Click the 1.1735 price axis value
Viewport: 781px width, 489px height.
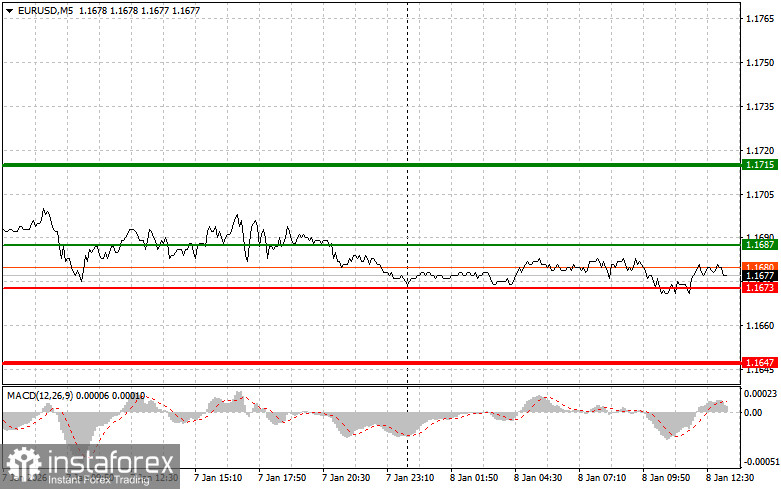pos(760,107)
